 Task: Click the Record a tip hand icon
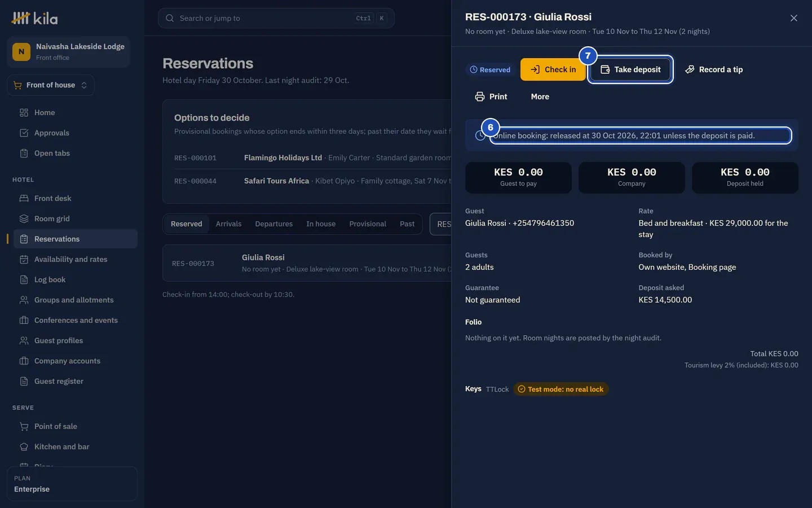690,69
